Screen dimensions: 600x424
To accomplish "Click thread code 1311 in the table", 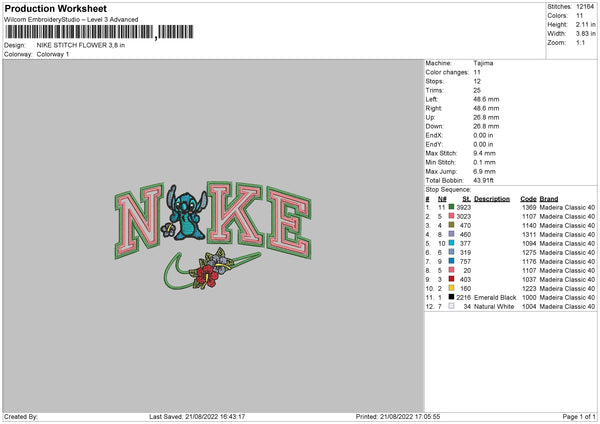I will click(x=529, y=235).
